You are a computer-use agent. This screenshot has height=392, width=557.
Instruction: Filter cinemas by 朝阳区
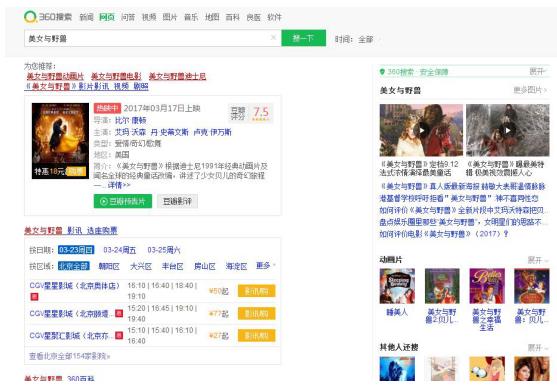coord(109,266)
